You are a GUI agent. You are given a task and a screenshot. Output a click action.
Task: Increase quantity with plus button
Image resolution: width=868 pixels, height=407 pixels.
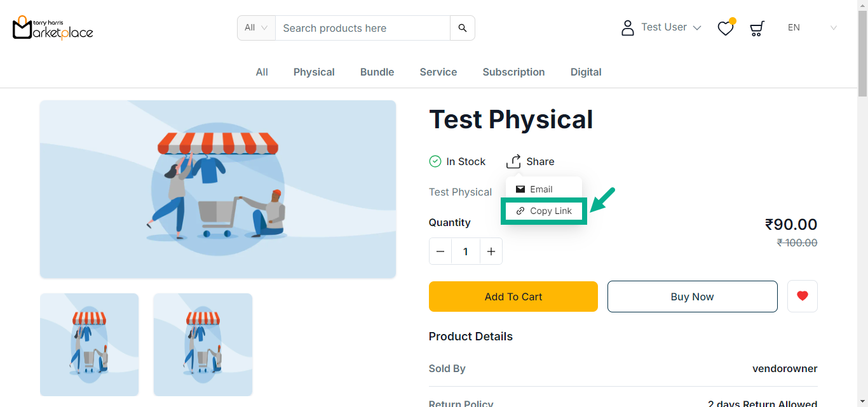[491, 251]
